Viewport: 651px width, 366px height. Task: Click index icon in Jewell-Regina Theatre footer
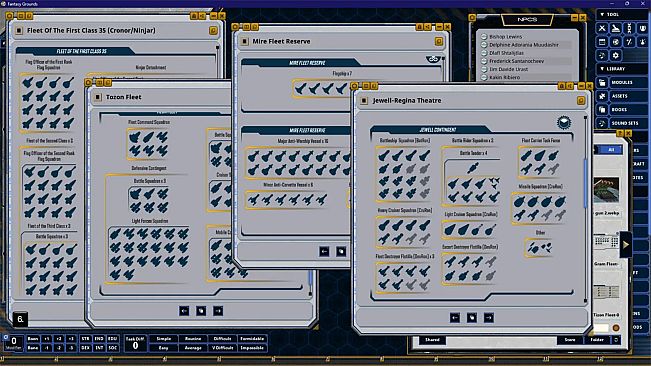coord(472,318)
